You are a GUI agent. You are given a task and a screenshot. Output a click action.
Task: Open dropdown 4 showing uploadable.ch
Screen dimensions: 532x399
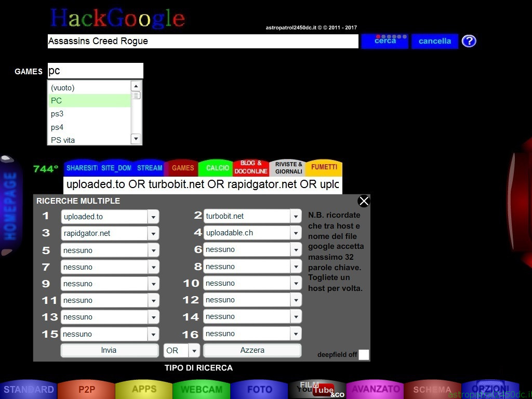pos(252,233)
